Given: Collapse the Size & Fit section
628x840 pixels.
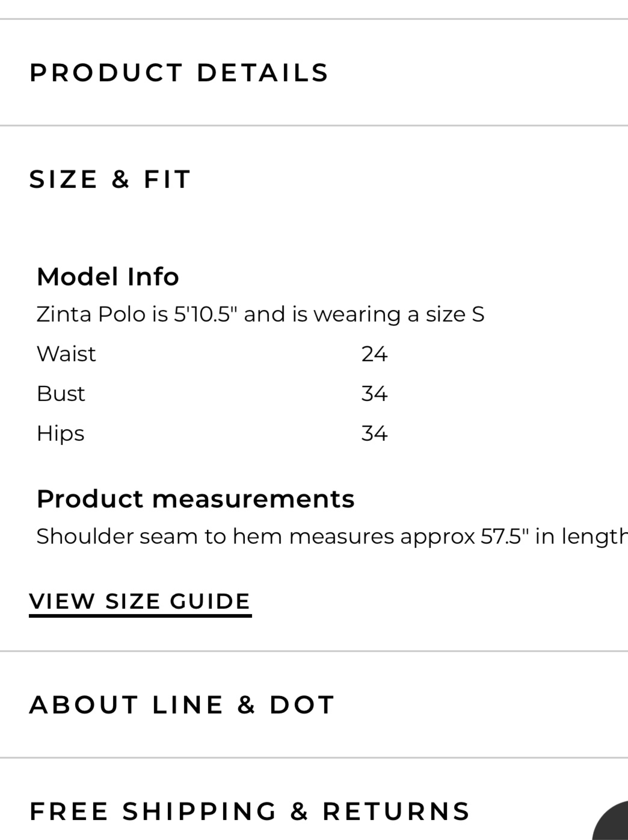Looking at the screenshot, I should point(314,179).
